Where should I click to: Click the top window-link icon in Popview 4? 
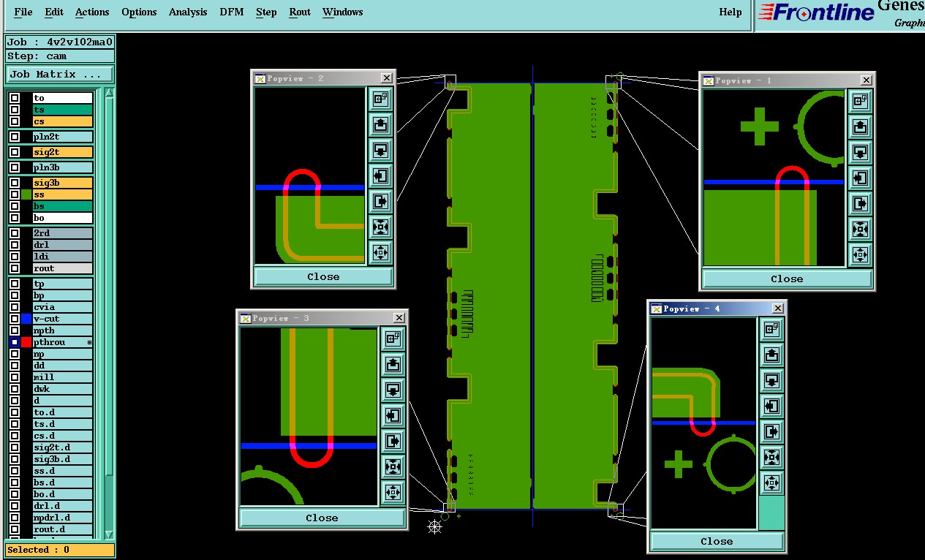(x=771, y=330)
